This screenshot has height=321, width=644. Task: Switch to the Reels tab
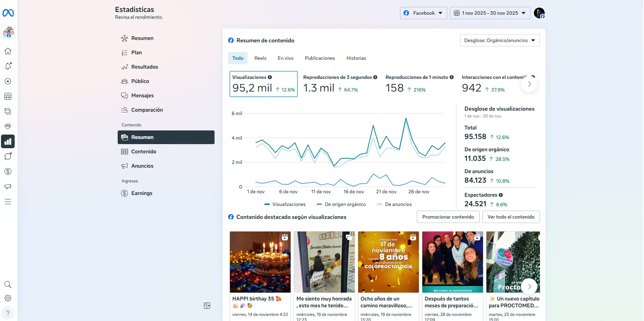click(260, 58)
